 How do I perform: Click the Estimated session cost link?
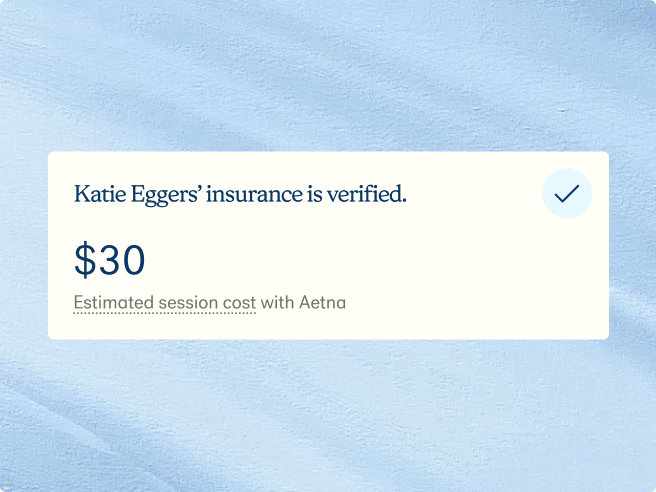(x=165, y=302)
